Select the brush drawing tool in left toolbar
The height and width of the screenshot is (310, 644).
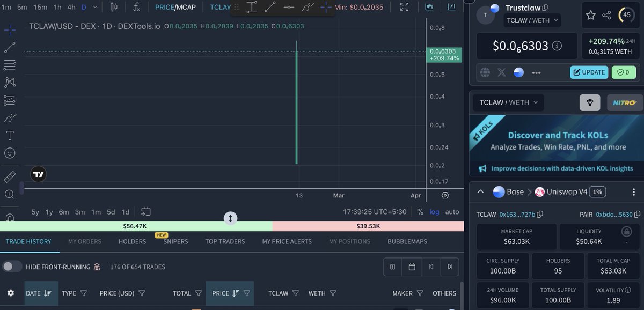(x=10, y=118)
